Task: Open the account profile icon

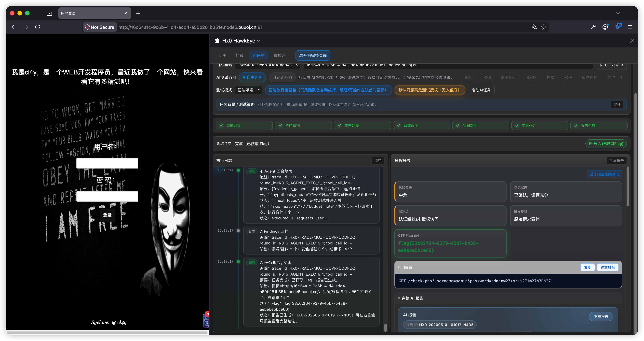Action: 605,27
